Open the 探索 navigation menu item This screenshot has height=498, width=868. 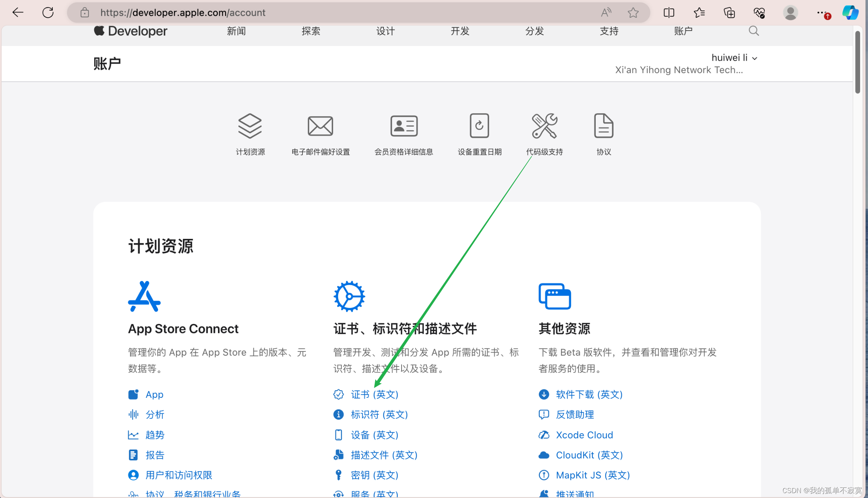(311, 31)
